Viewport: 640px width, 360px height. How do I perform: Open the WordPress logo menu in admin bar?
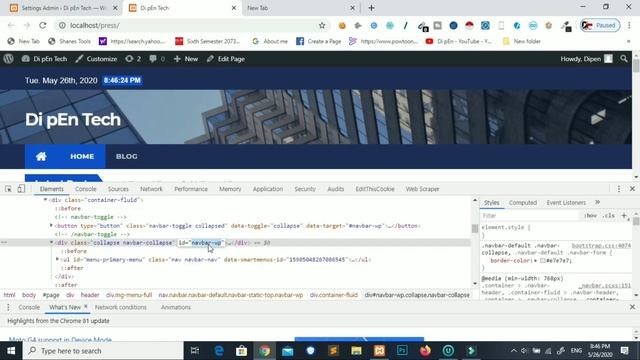tap(9, 59)
